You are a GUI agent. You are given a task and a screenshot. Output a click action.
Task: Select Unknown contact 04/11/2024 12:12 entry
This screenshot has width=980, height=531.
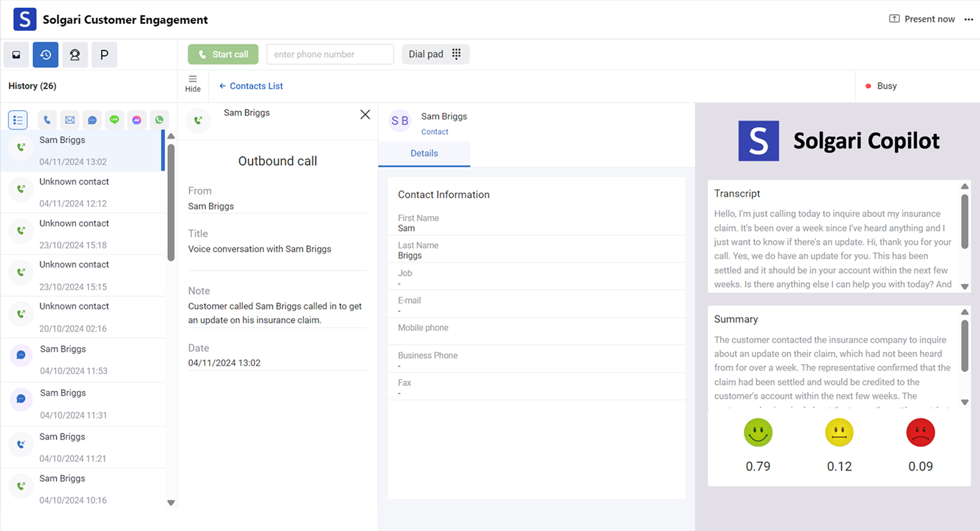click(x=82, y=192)
